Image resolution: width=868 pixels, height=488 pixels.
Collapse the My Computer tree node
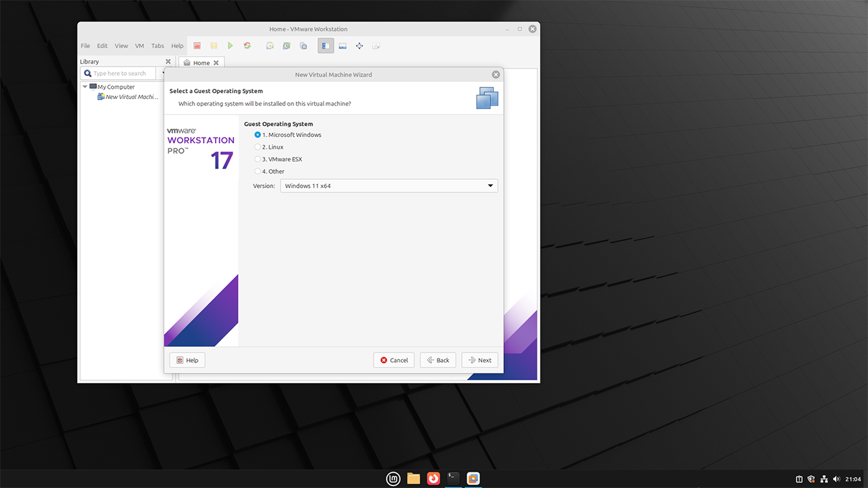(85, 87)
